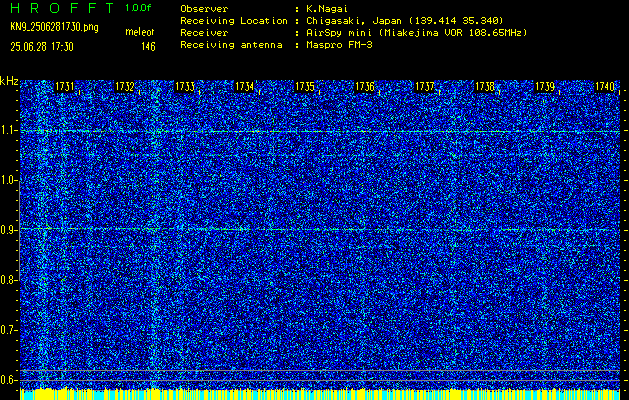
Task: Click the 0.8 frequency axis label
Action: click(x=9, y=280)
